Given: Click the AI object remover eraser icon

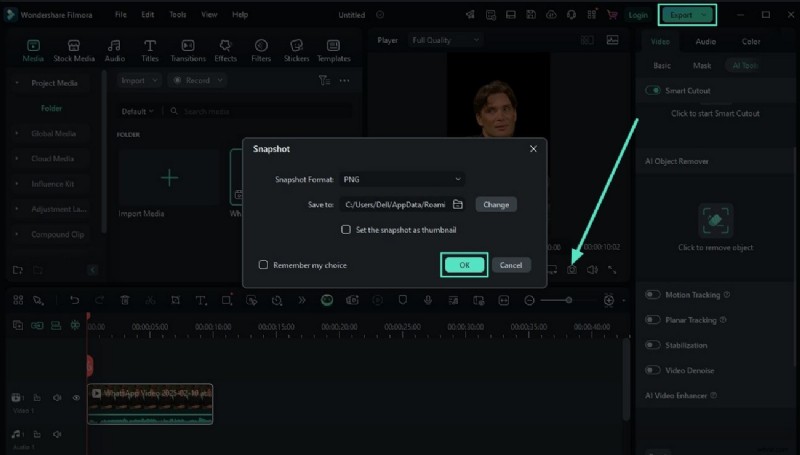Looking at the screenshot, I should [x=716, y=221].
